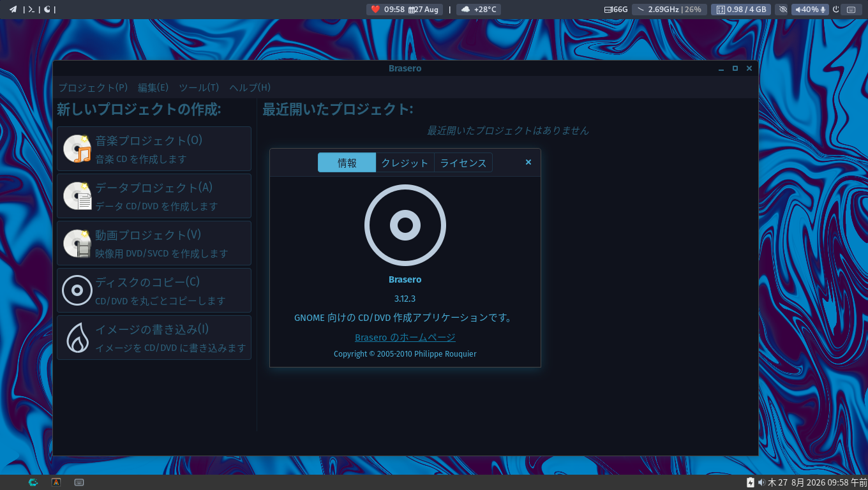Open the 編集(E) menu
The image size is (868, 490).
[153, 87]
